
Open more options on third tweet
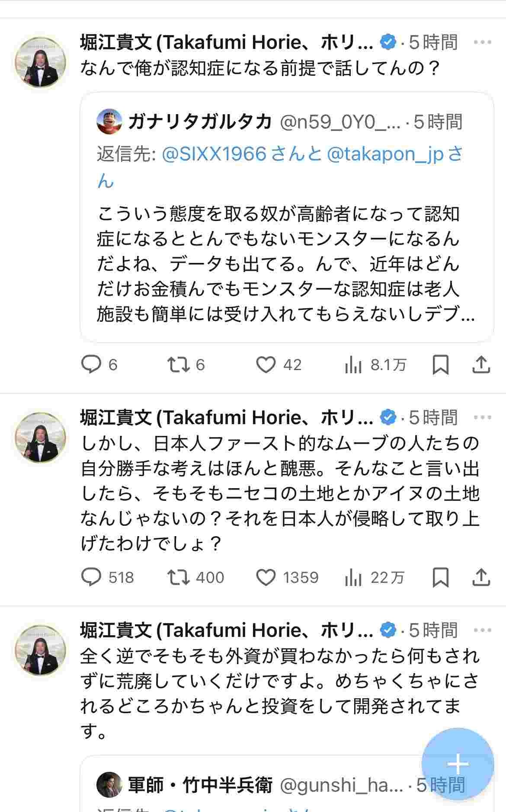coord(482,630)
